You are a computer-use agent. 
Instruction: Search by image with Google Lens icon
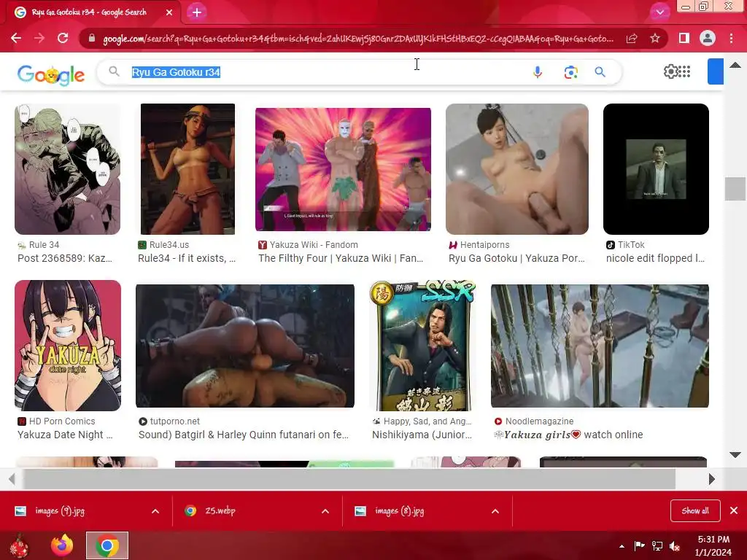[x=570, y=72]
